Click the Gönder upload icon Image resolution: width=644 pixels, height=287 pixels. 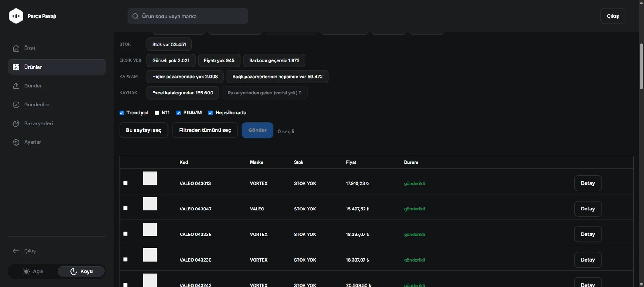(16, 86)
